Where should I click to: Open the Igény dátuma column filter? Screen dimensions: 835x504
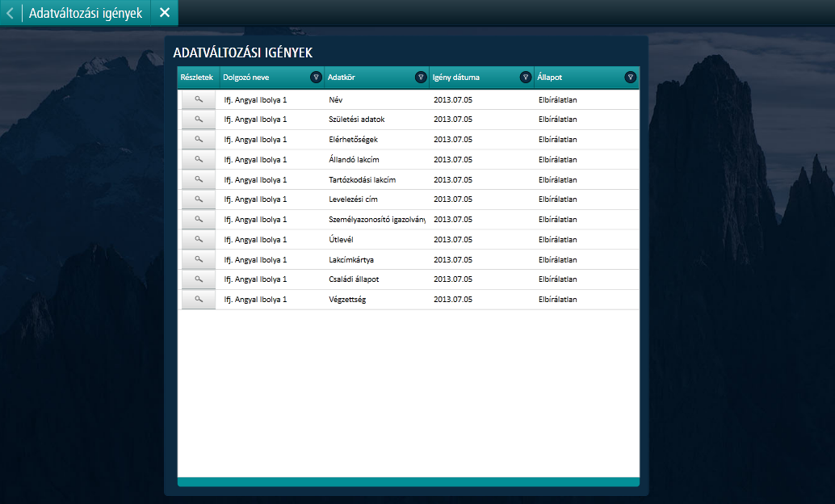point(526,78)
